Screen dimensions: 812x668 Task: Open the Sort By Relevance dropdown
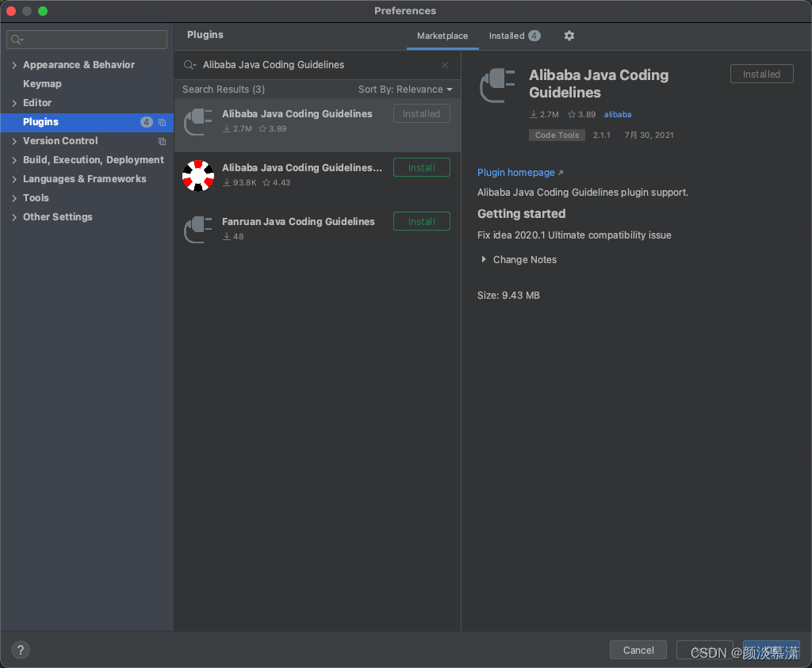tap(405, 90)
